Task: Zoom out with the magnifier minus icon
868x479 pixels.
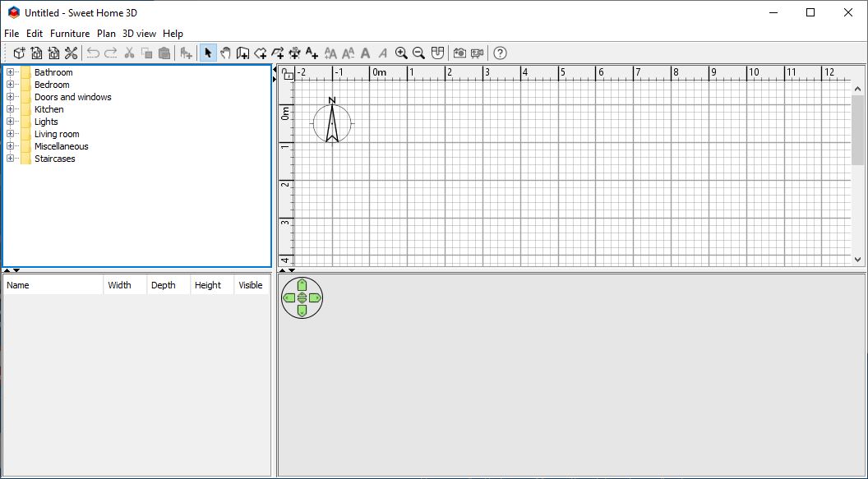Action: pos(419,53)
